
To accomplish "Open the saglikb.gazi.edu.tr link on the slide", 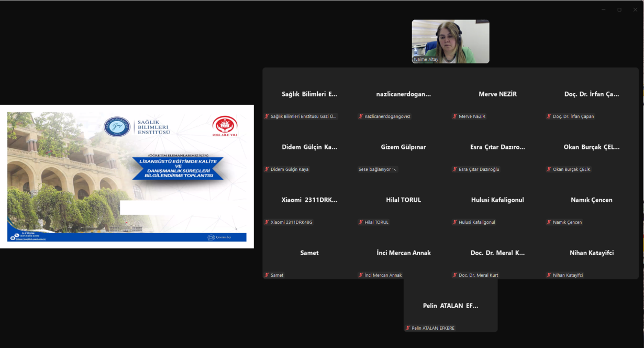I will [x=31, y=239].
